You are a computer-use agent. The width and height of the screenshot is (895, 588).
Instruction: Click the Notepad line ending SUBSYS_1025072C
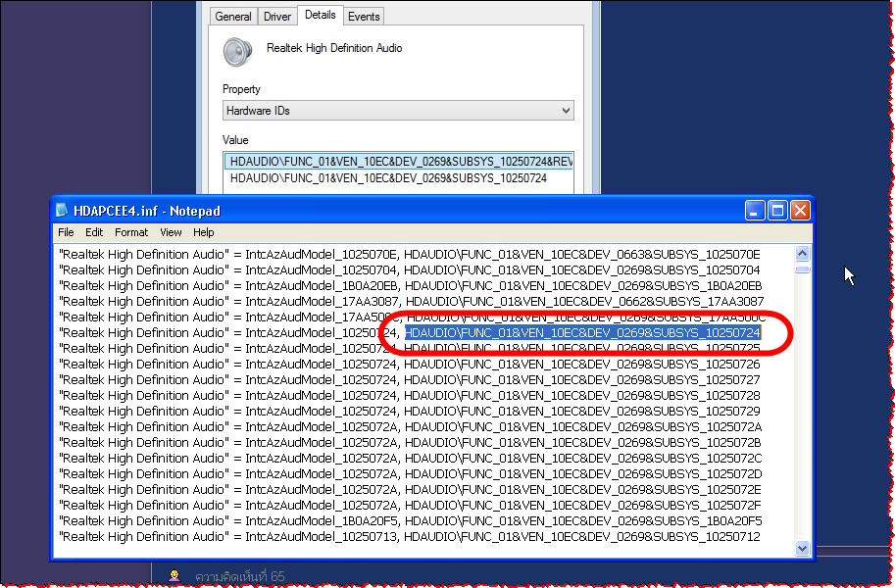410,459
